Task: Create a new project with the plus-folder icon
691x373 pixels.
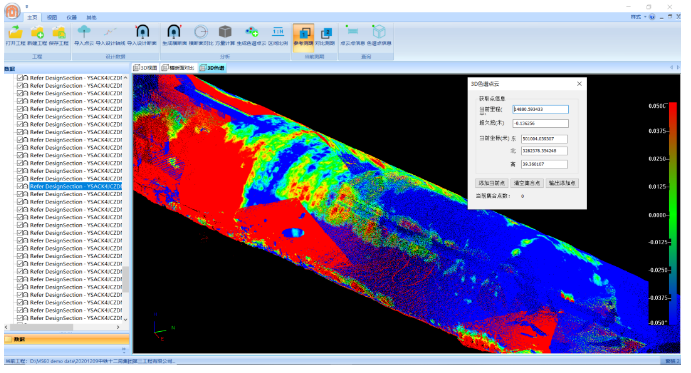Action: click(37, 36)
